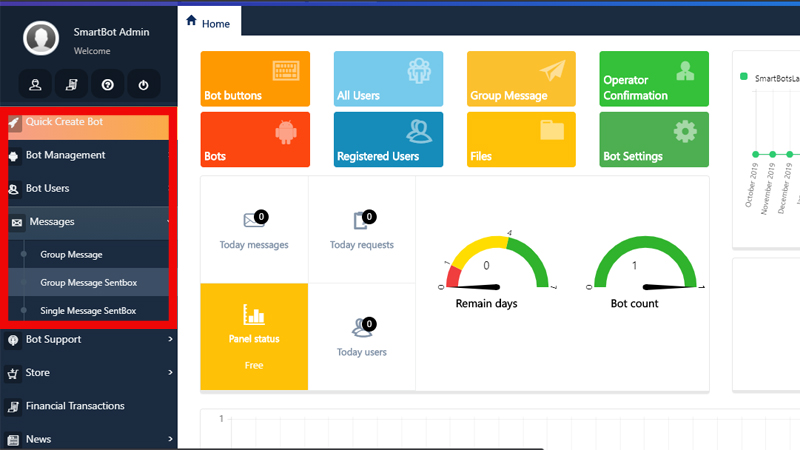Expand the Store sidebar section

pyautogui.click(x=88, y=373)
